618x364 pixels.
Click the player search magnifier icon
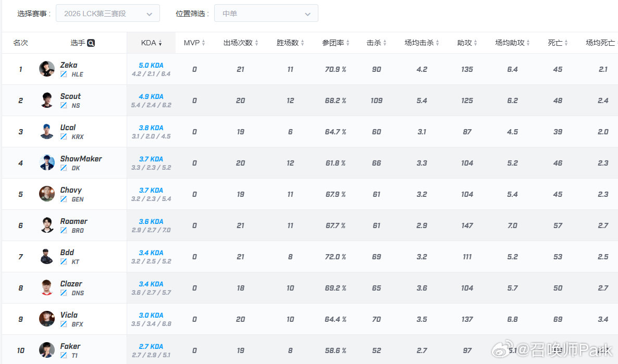click(91, 43)
